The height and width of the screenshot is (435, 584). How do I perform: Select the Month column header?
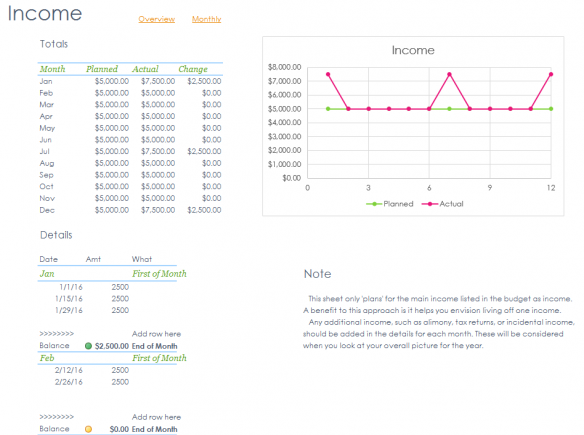pyautogui.click(x=53, y=69)
